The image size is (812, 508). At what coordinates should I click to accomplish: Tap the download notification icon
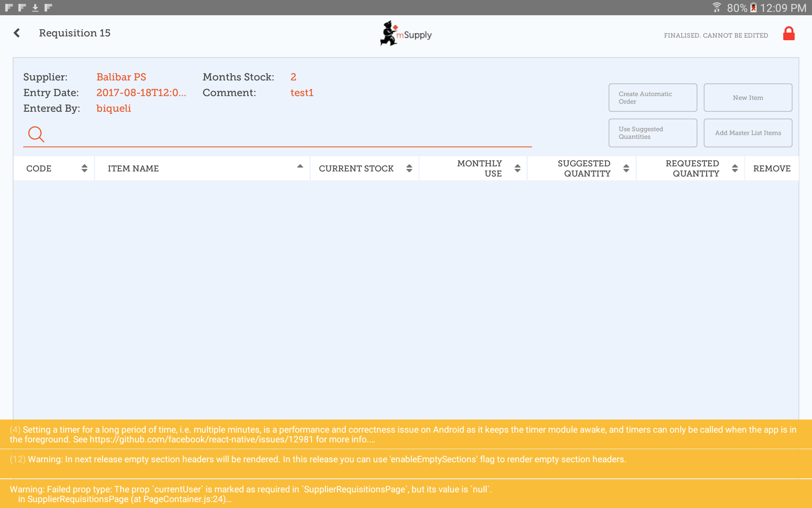pyautogui.click(x=36, y=8)
